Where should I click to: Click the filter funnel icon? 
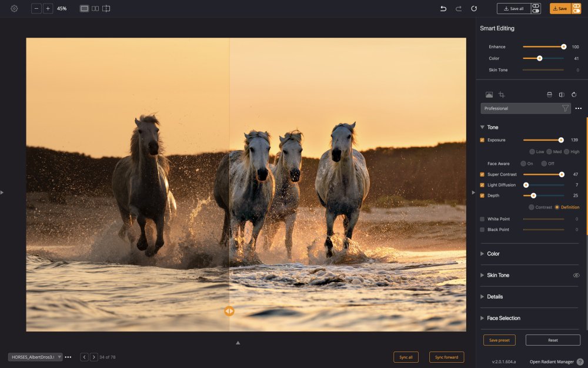pos(565,108)
